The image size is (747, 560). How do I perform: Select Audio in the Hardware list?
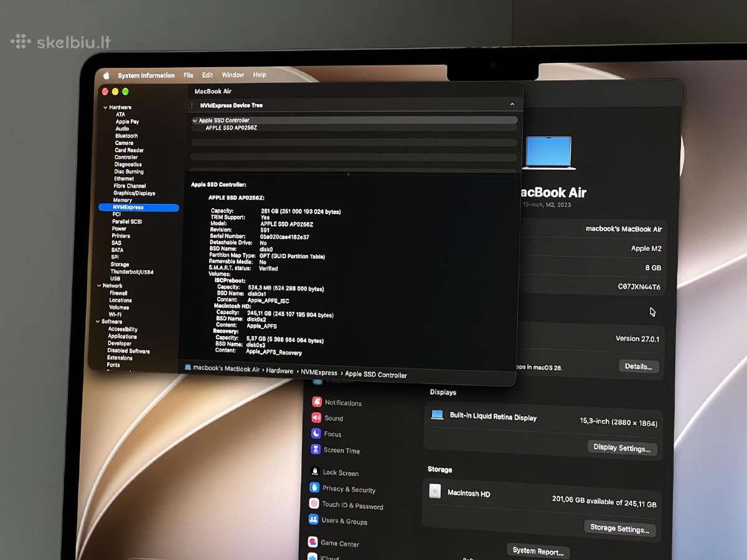coord(122,129)
